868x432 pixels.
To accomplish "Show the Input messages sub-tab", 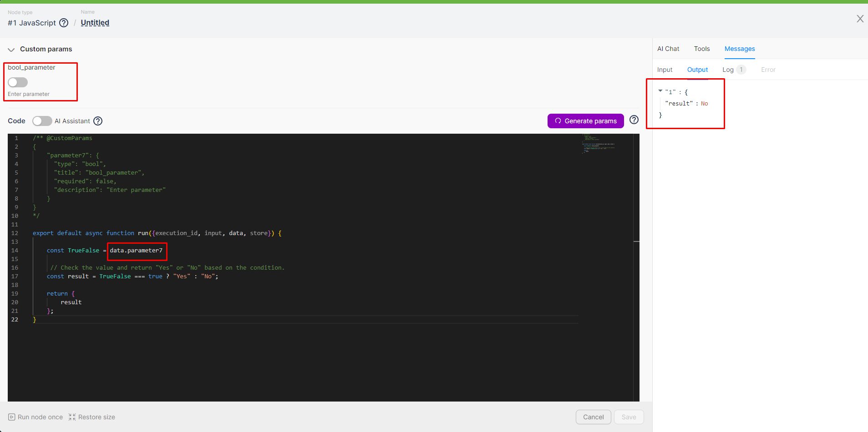I will pos(665,70).
